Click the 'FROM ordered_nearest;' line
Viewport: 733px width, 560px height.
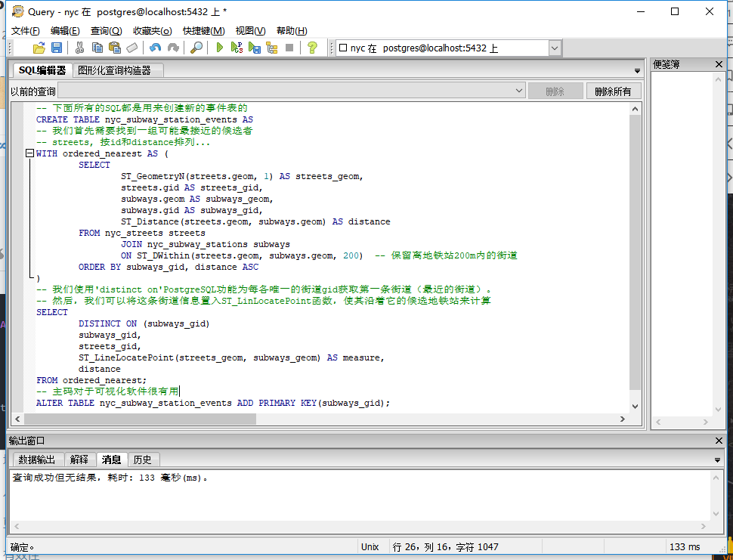click(x=91, y=380)
